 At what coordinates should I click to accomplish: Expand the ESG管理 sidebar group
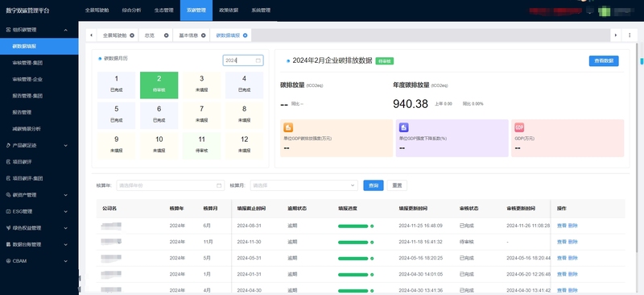pos(66,211)
